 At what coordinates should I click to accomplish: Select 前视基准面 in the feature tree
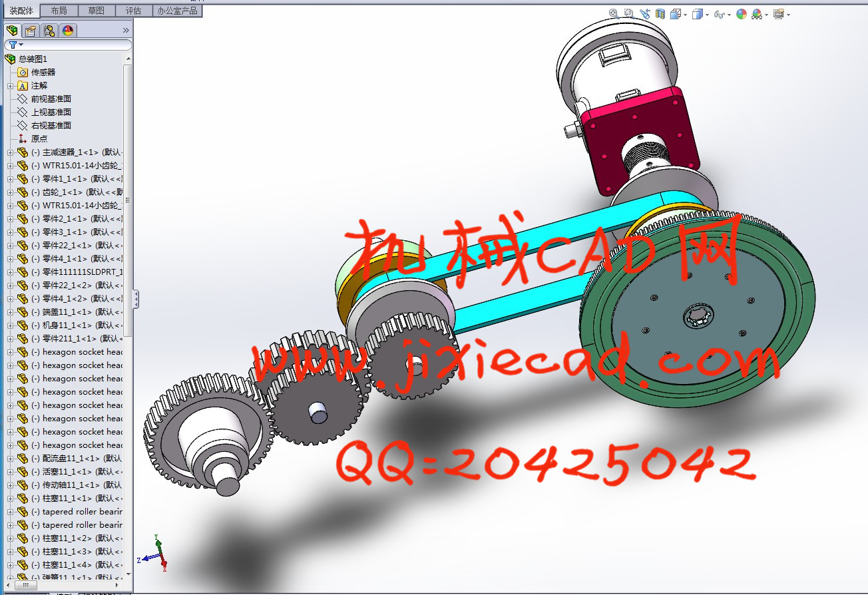point(51,99)
